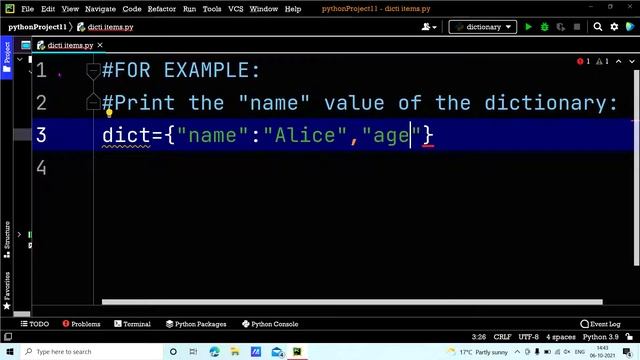Collapse the project tree chevron at top
The width and height of the screenshot is (640, 360).
pos(20,60)
